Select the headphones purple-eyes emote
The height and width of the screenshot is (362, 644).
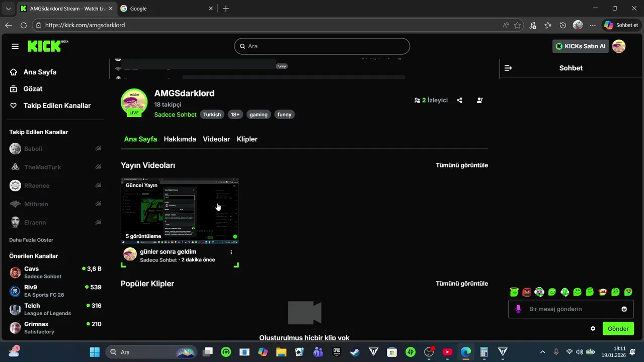point(539,292)
